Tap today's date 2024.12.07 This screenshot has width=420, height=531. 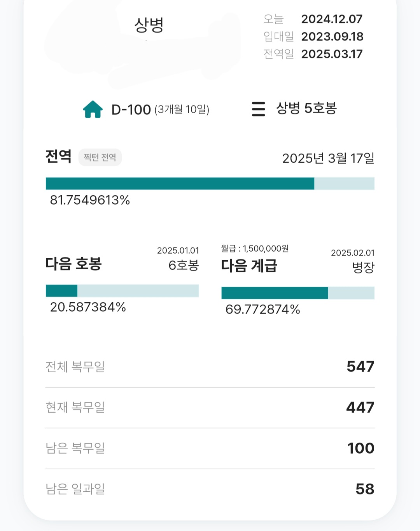tap(332, 19)
